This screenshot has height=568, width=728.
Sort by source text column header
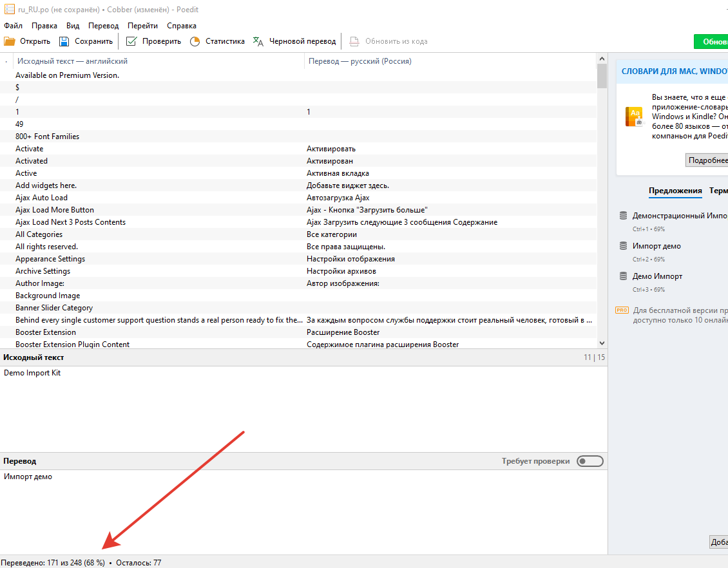(159, 61)
